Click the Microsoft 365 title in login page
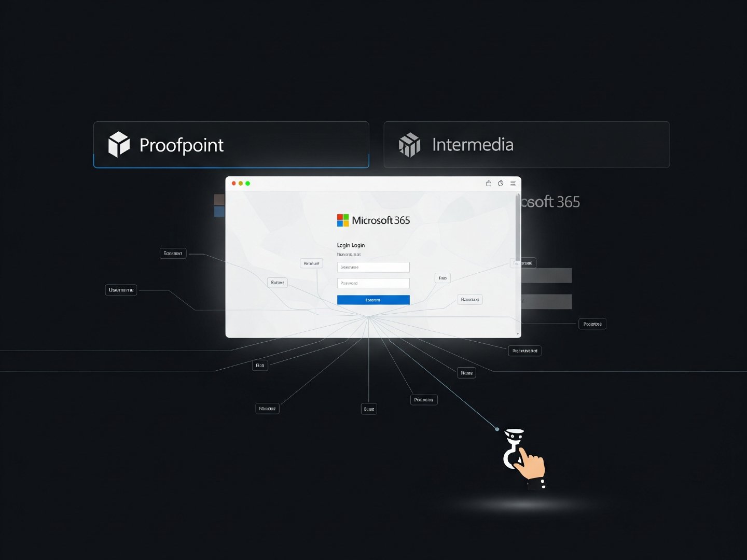Screen dimensions: 747x560 point(381,220)
